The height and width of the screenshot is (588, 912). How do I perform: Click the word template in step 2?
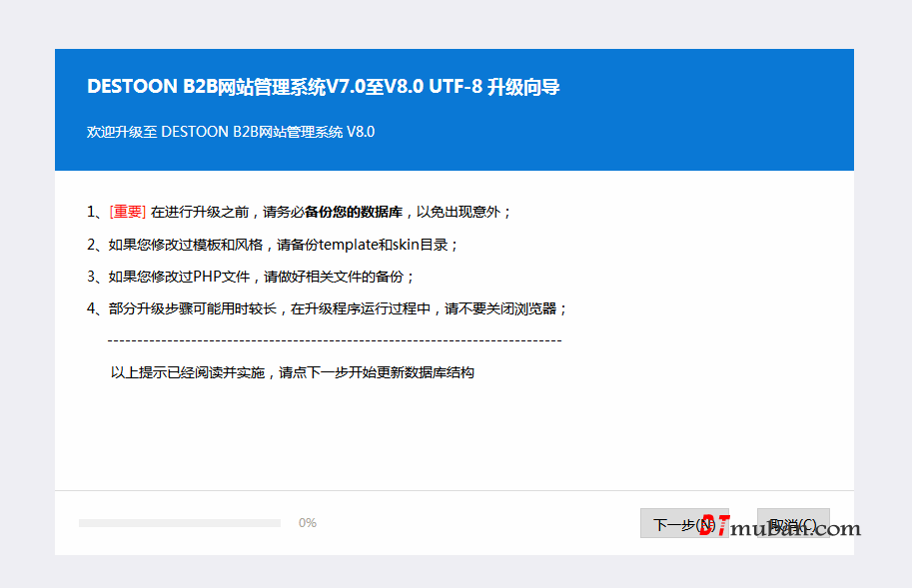pyautogui.click(x=349, y=245)
